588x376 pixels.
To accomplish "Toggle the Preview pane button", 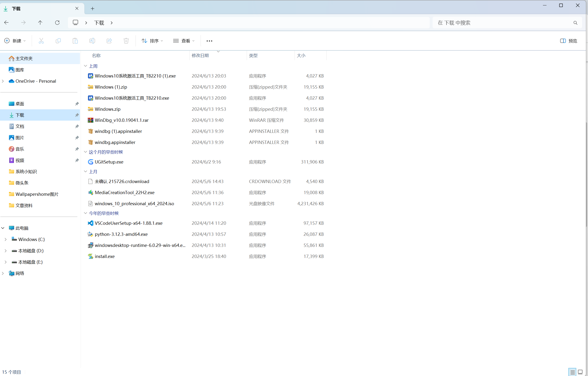I will [568, 41].
